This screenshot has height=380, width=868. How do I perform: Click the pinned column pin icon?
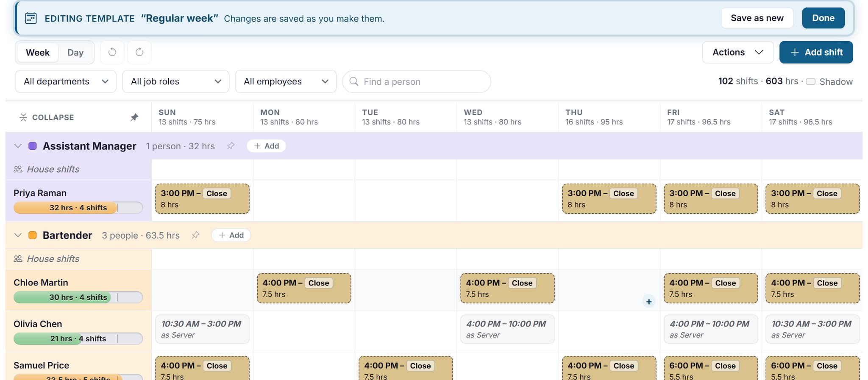tap(134, 117)
